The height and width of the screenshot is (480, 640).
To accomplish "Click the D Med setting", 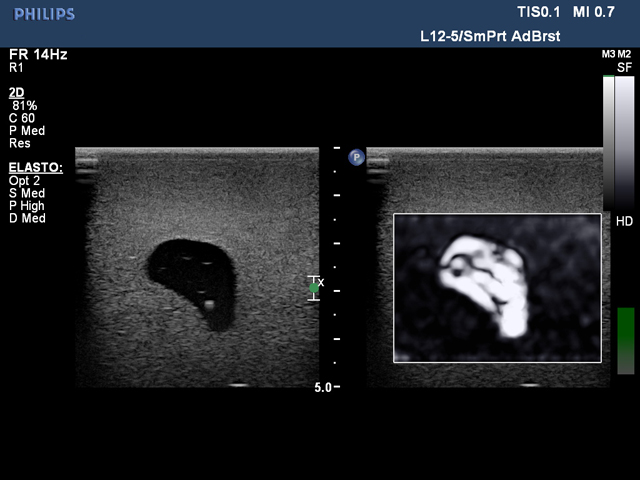I will click(x=27, y=218).
